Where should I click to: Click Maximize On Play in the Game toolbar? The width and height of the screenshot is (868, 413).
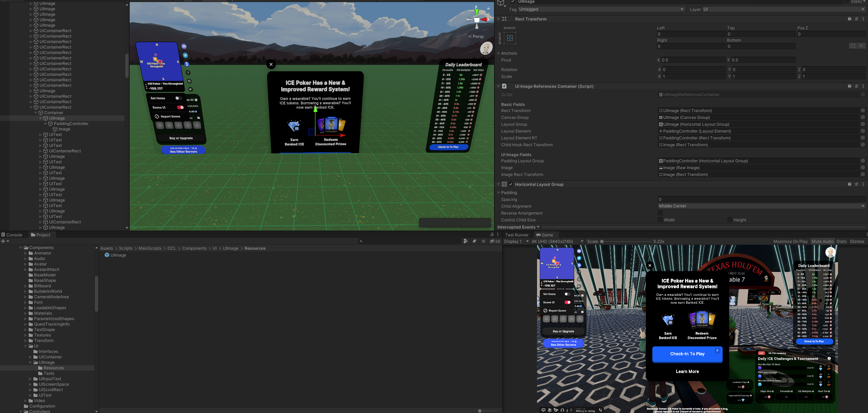[790, 241]
